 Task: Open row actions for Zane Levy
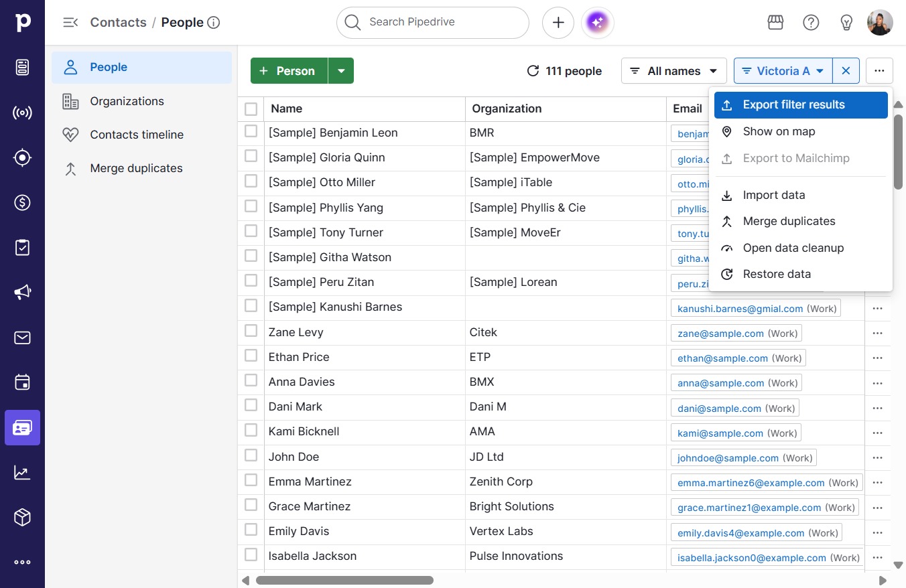pos(877,334)
